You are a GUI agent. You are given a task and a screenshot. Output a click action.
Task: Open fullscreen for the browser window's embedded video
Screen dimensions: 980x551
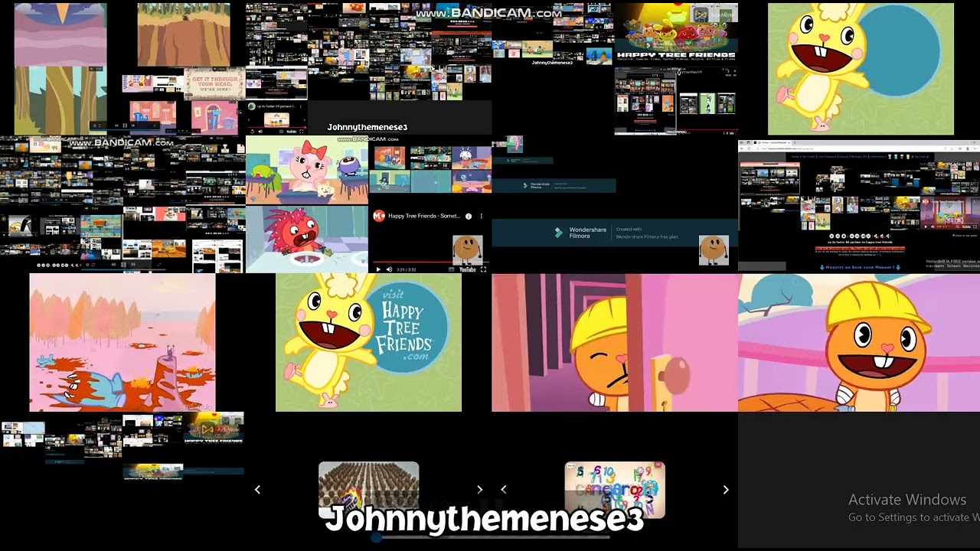pyautogui.click(x=975, y=227)
